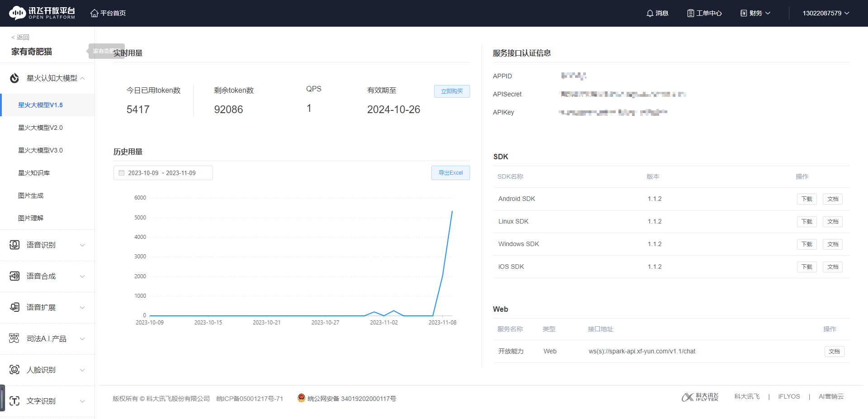Open the history date range picker

coord(163,173)
